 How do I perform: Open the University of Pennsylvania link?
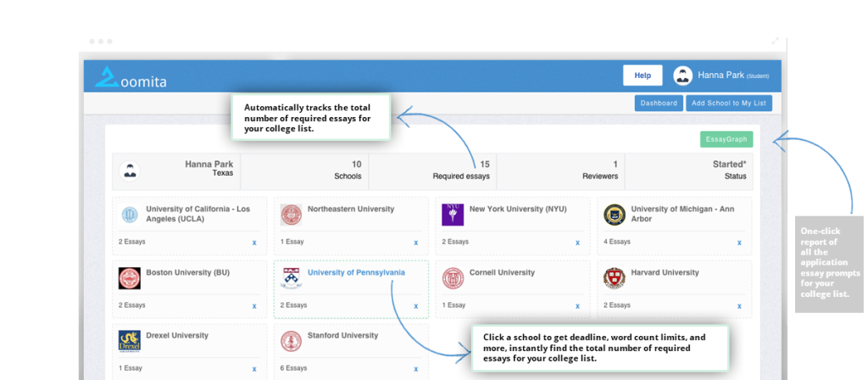(356, 272)
